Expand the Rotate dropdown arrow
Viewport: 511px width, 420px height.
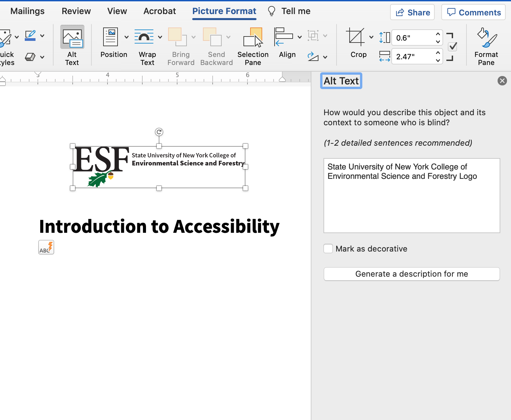tap(325, 57)
